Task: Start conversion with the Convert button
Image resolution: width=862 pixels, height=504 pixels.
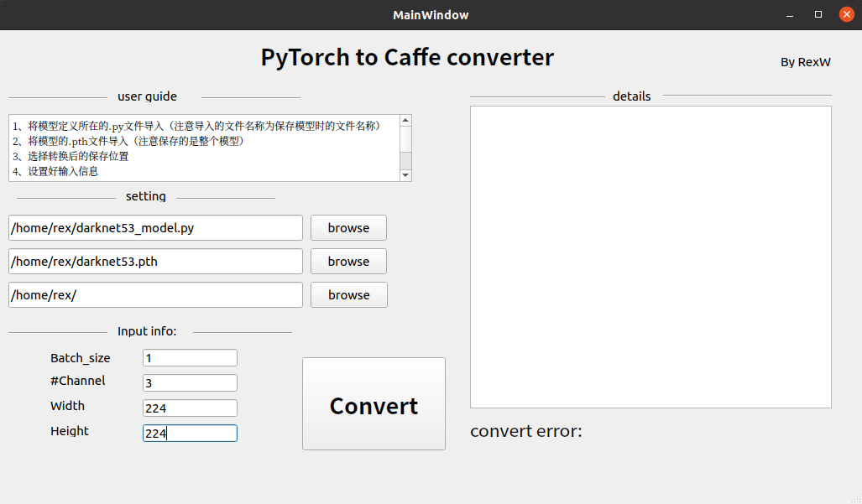Action: click(374, 404)
